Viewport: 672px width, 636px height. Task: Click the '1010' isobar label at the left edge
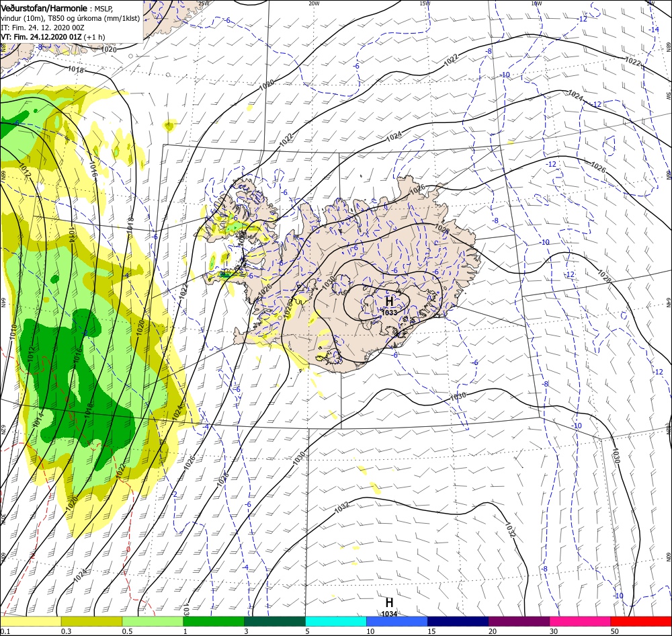point(13,332)
